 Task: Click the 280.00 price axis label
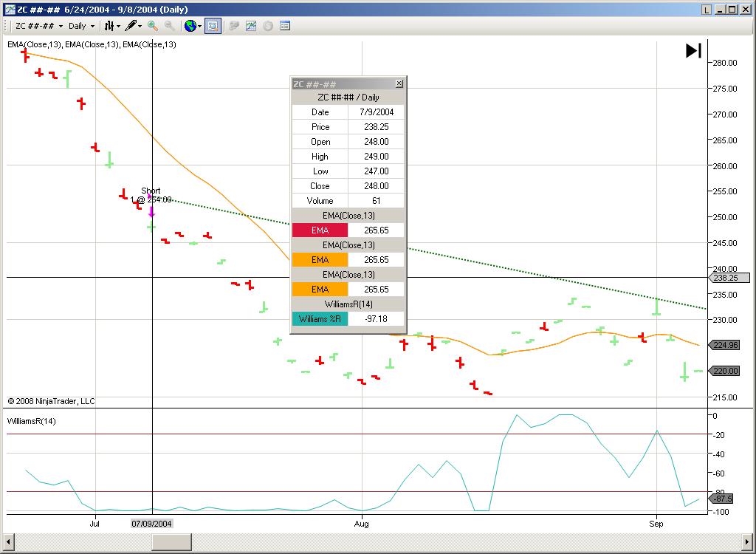pyautogui.click(x=725, y=63)
